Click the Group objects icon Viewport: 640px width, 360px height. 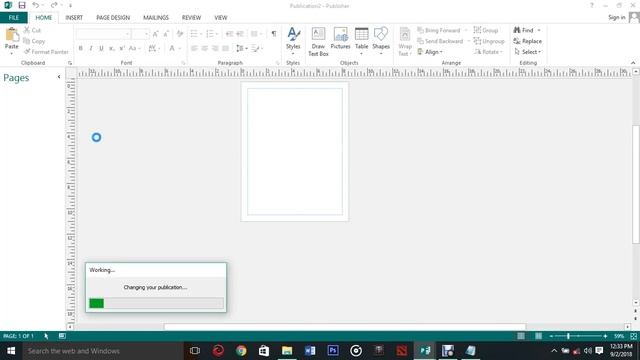pyautogui.click(x=477, y=30)
